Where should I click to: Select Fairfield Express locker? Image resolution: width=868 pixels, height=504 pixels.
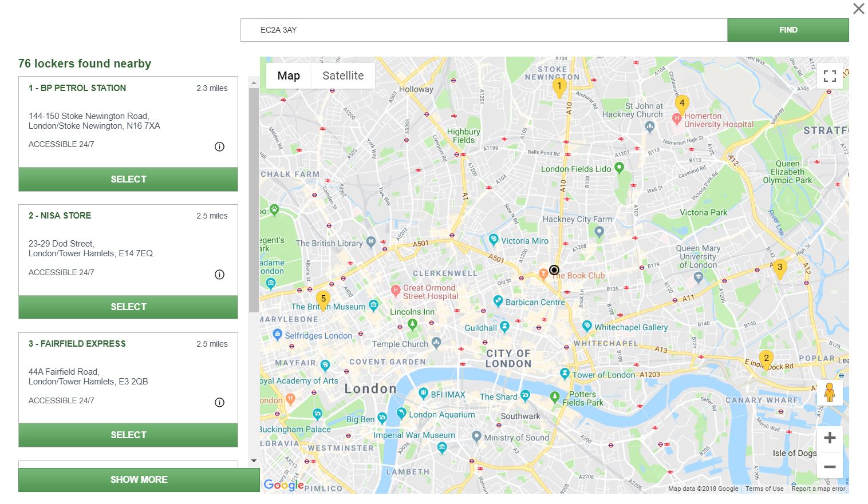click(x=128, y=435)
